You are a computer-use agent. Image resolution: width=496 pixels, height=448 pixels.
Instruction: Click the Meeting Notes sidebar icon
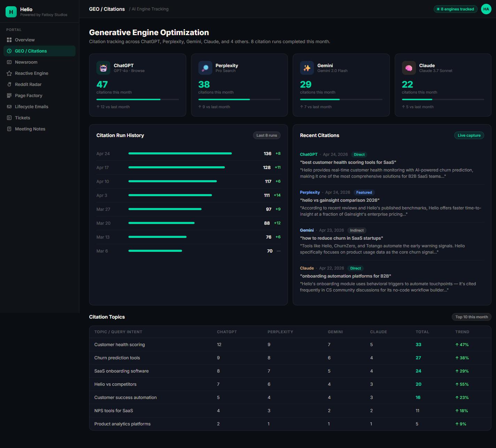click(x=9, y=129)
